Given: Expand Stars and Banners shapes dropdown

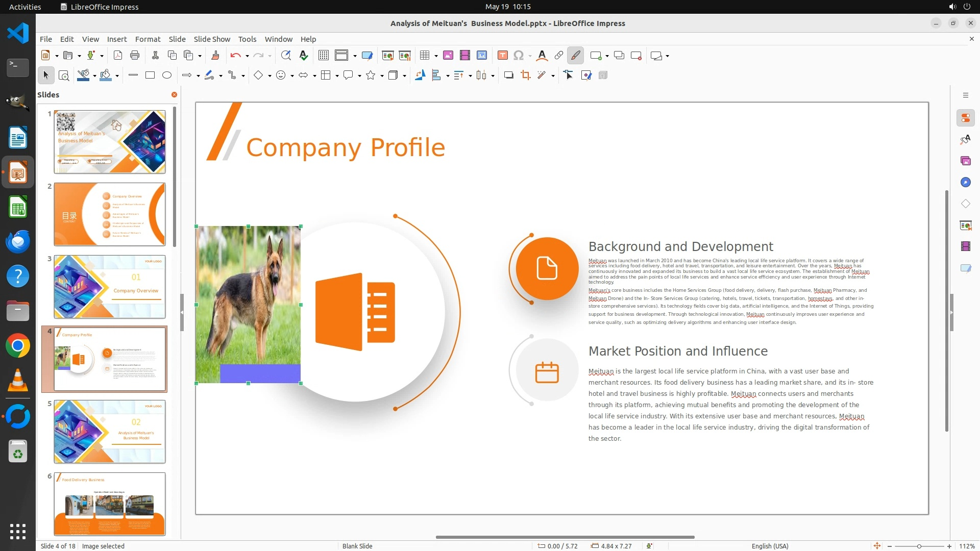Looking at the screenshot, I should click(x=382, y=76).
